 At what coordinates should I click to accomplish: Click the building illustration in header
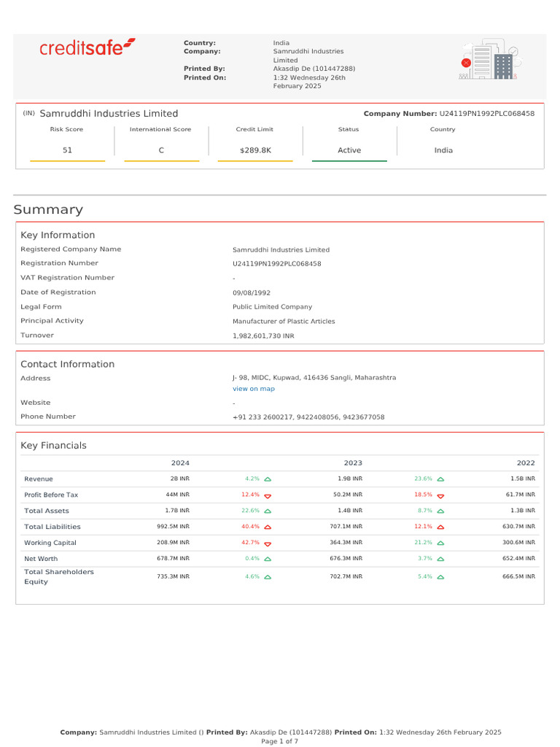[489, 60]
